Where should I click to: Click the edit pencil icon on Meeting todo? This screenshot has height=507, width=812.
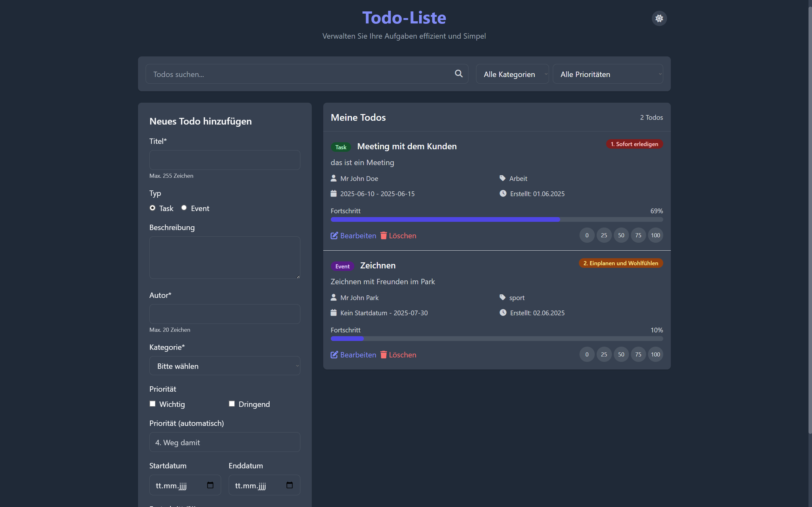(334, 235)
